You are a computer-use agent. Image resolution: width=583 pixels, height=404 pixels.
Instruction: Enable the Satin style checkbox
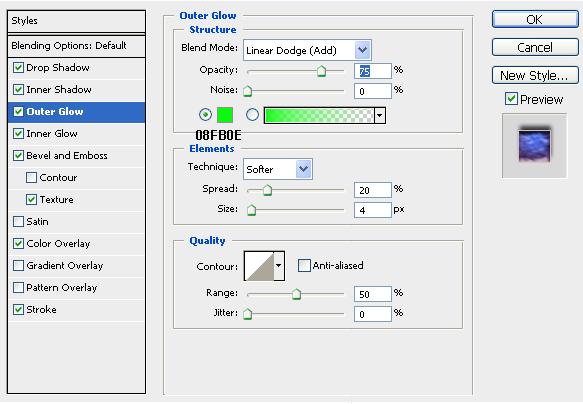click(x=19, y=222)
